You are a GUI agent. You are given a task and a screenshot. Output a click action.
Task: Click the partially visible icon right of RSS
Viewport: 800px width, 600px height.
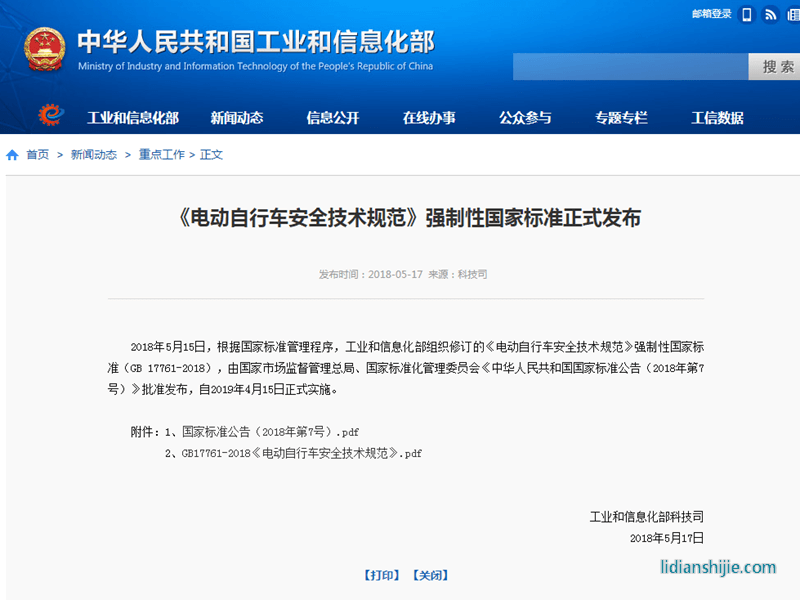point(794,14)
